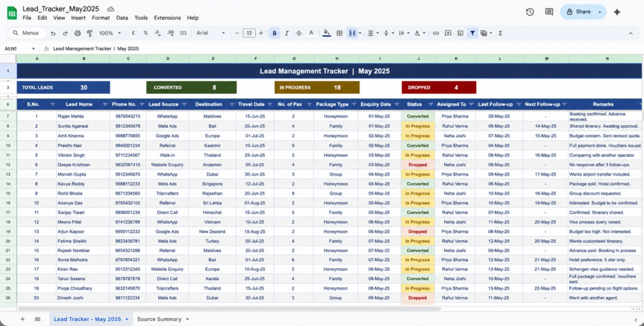Click the Share button
Image resolution: width=644 pixels, height=326 pixels.
coord(579,12)
